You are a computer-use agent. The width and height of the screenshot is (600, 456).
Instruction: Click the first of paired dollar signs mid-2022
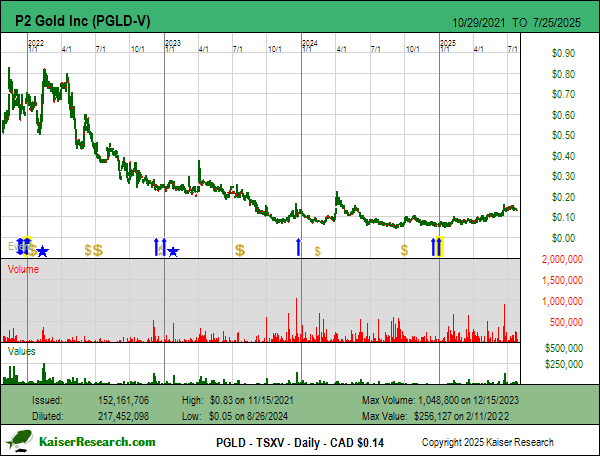coord(88,251)
